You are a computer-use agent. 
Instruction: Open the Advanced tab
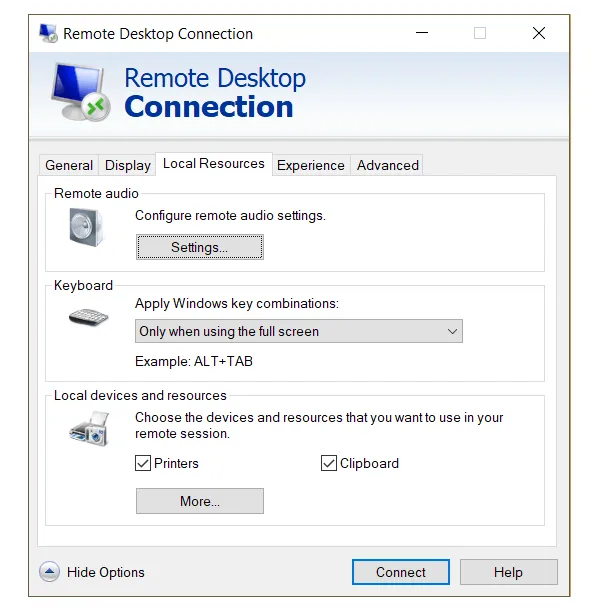[387, 165]
